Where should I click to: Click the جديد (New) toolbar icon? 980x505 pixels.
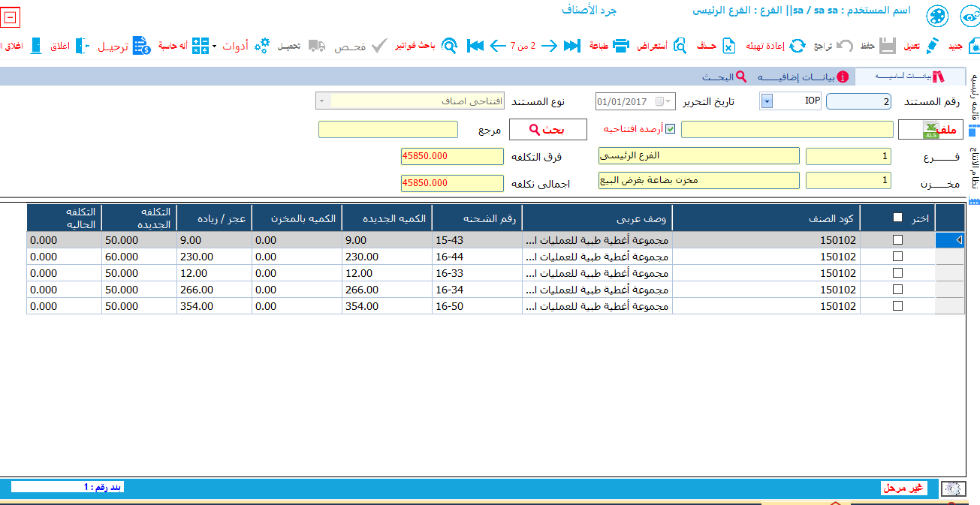[973, 47]
